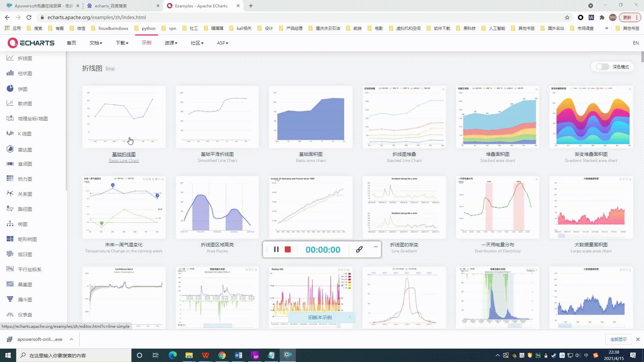Screen dimensions: 644x362
Task: Click the K线图 candlestick icon
Action: [x=10, y=133]
